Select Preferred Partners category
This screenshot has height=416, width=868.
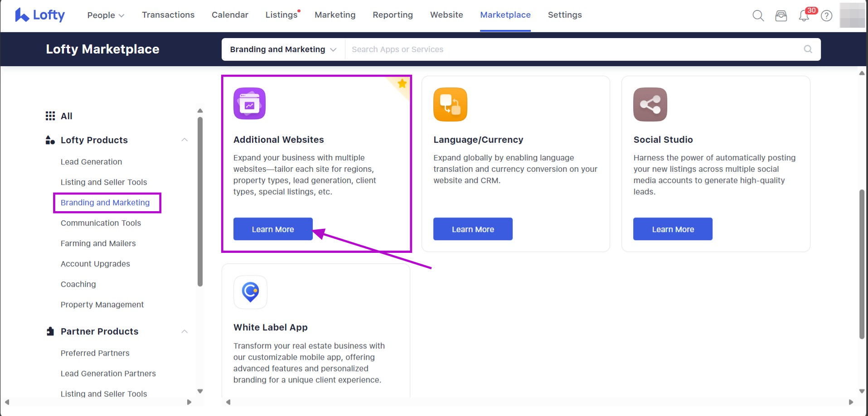[x=95, y=353]
